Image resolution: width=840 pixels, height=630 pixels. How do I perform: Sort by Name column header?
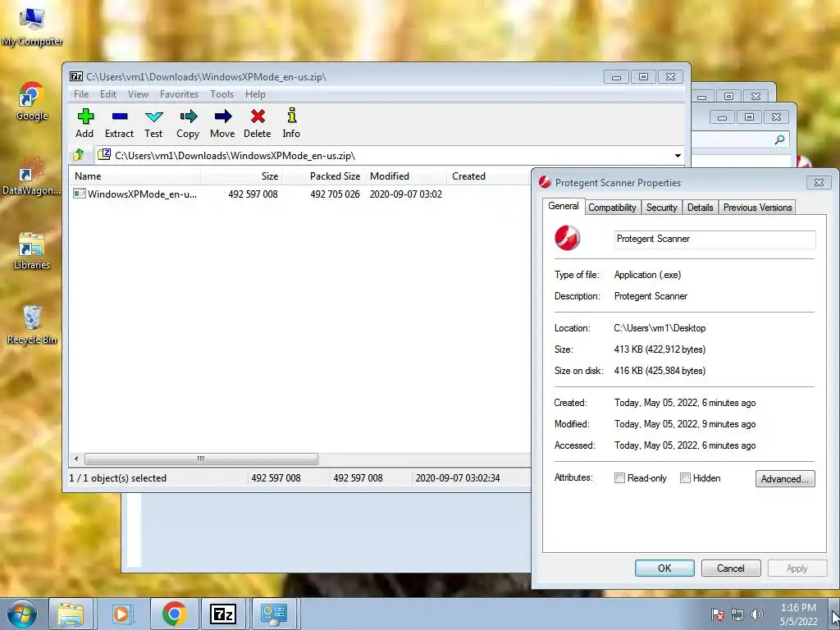pyautogui.click(x=135, y=176)
